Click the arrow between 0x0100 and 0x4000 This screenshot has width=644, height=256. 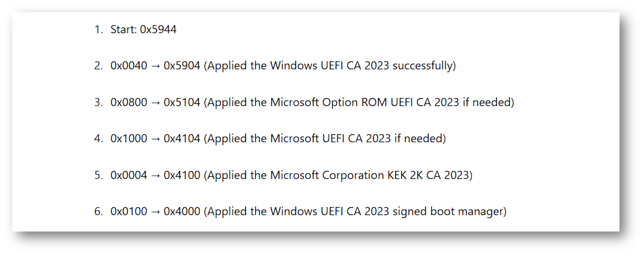point(155,212)
